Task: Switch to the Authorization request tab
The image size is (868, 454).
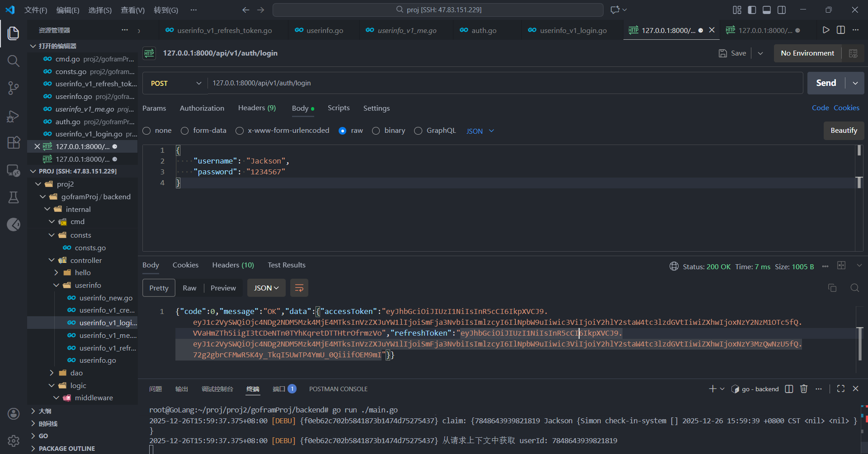Action: click(202, 108)
